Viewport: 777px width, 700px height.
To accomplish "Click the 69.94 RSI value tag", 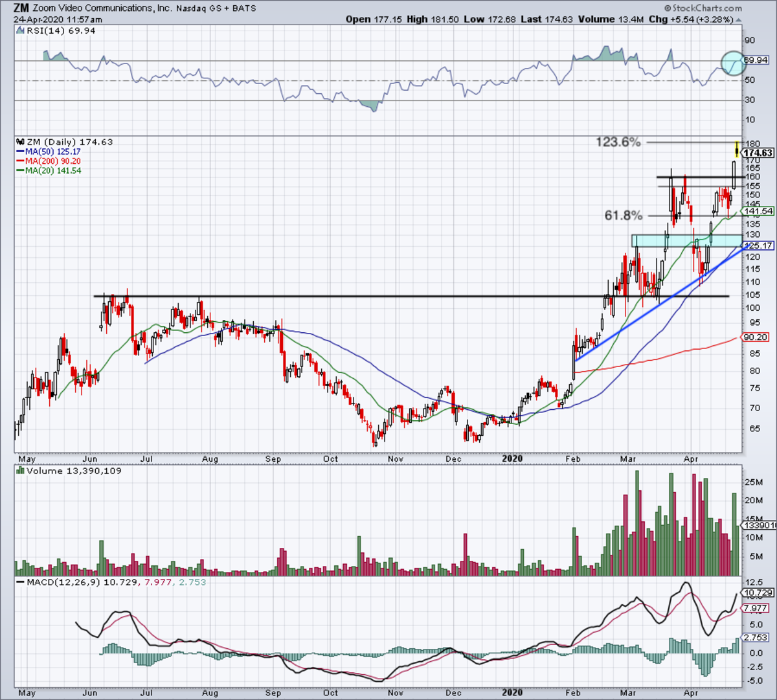I will [x=756, y=60].
